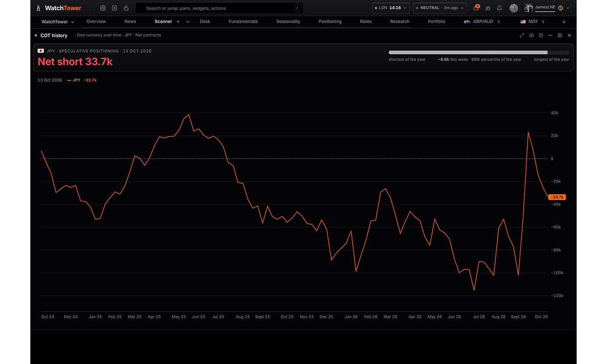Open the Fundamentals tab
The width and height of the screenshot is (607, 364).
[243, 21]
